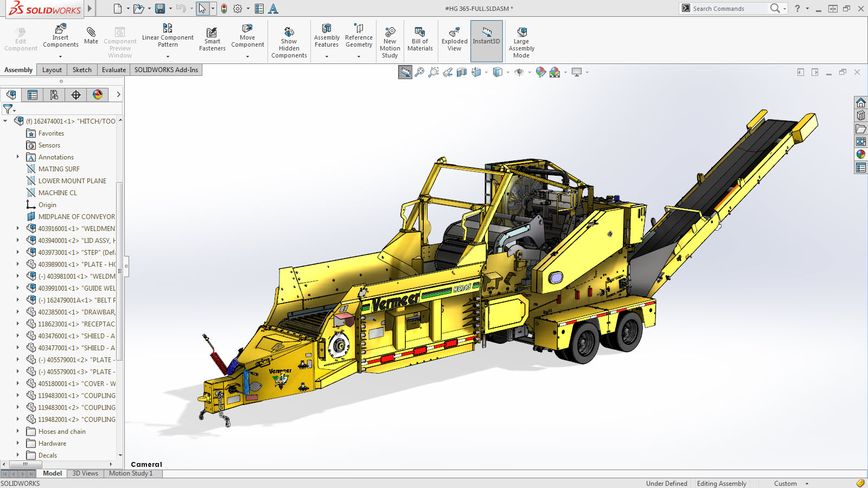Open the ConfigurationManager tab icon

pyautogui.click(x=54, y=95)
